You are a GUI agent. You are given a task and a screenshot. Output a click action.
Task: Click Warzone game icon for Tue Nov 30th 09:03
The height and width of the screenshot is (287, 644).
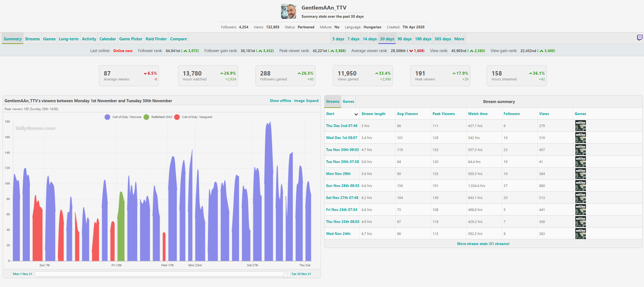[x=580, y=150]
